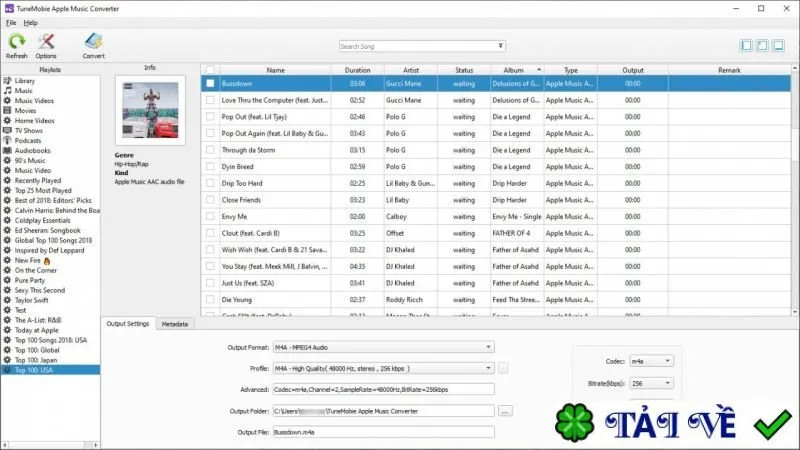Image resolution: width=800 pixels, height=450 pixels.
Task: Switch to the first layout view icon
Action: pyautogui.click(x=746, y=46)
